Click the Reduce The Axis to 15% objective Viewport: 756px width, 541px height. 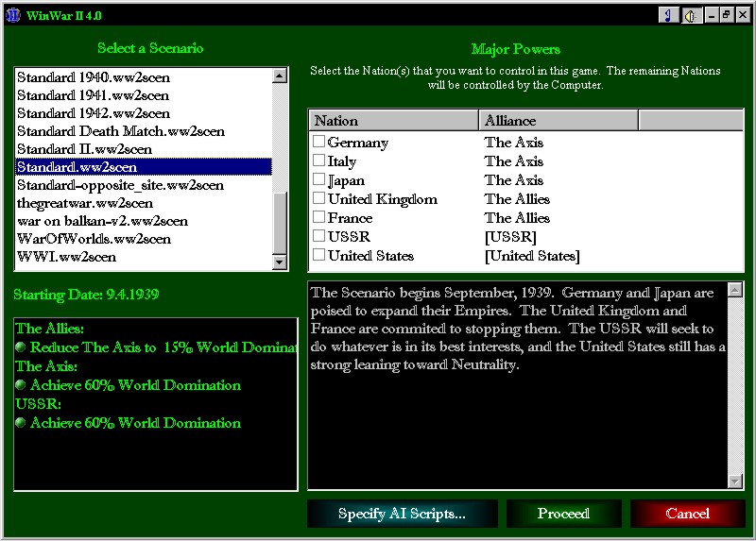pyautogui.click(x=157, y=347)
